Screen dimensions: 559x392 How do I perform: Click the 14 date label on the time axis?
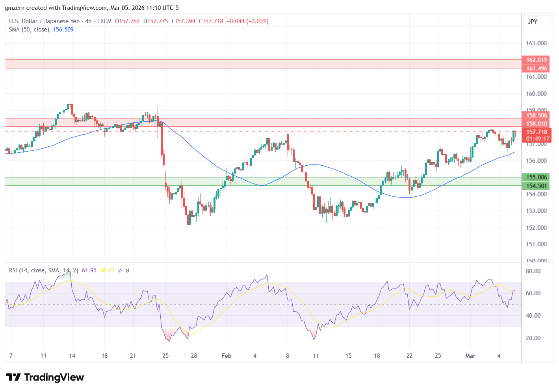point(72,355)
